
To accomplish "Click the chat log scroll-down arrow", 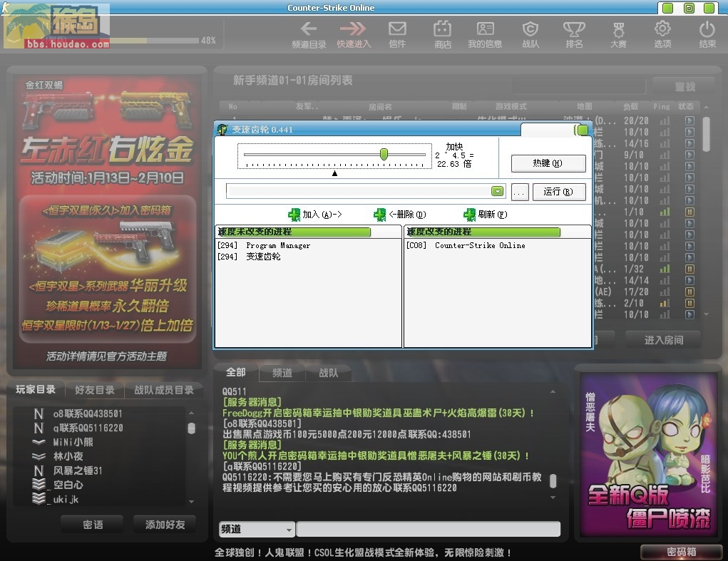I will click(x=553, y=498).
